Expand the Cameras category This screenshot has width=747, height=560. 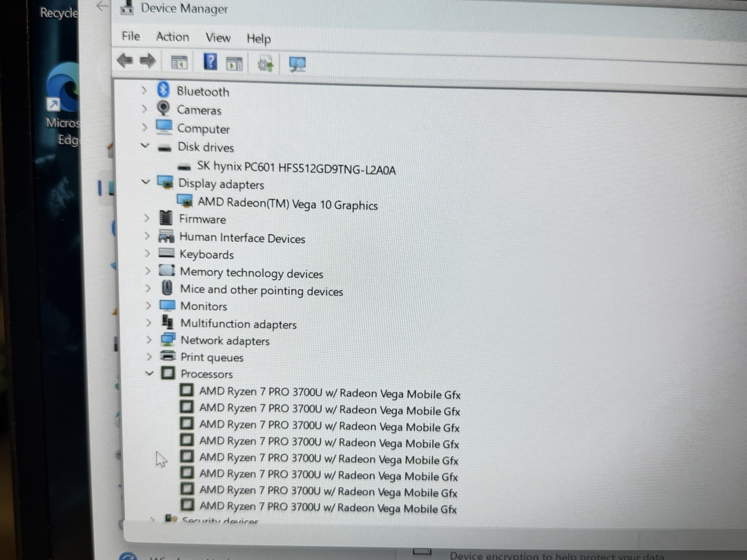pos(144,109)
